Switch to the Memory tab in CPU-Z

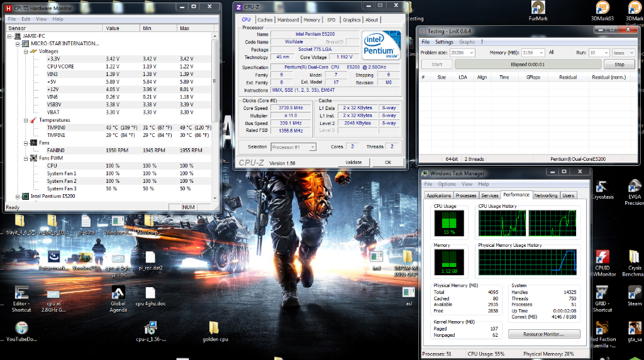click(x=312, y=20)
